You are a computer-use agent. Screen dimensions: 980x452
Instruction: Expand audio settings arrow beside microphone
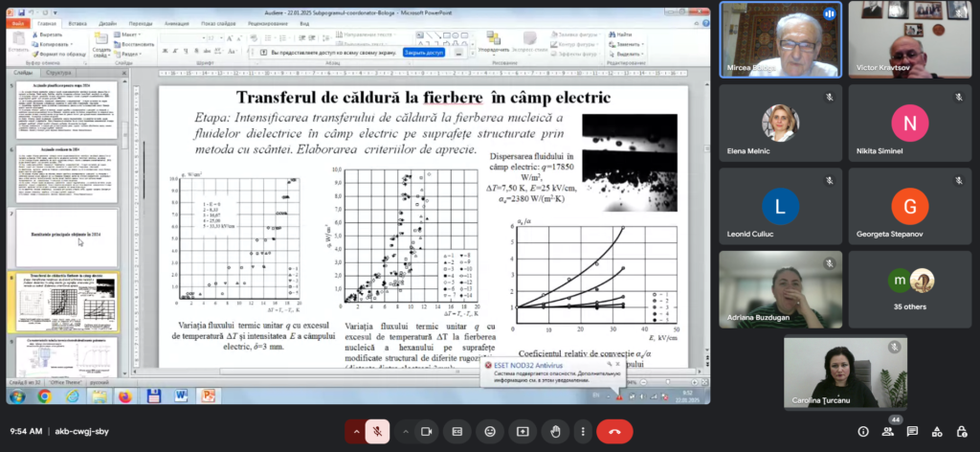(x=357, y=432)
